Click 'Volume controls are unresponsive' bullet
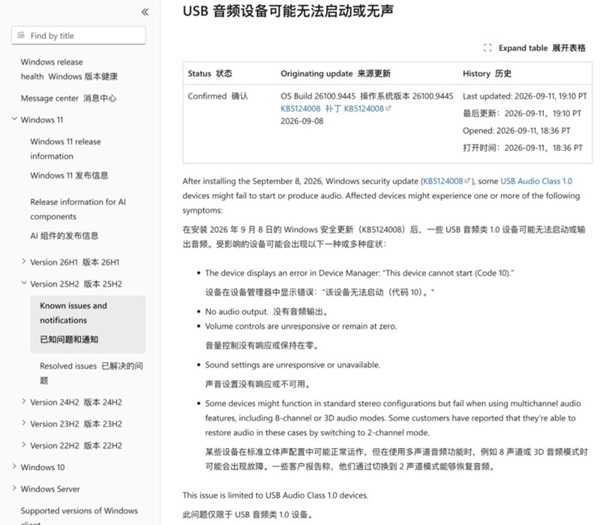 (301, 326)
